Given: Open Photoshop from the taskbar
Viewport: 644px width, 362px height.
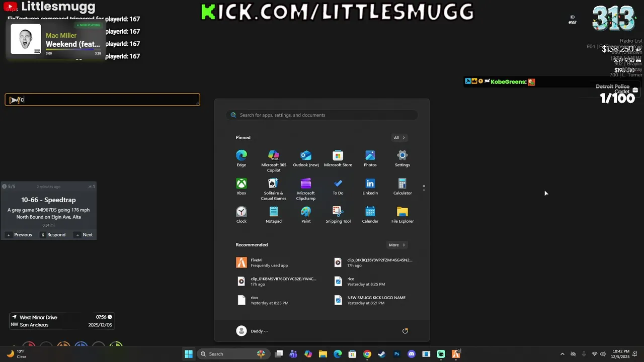Looking at the screenshot, I should point(397,354).
